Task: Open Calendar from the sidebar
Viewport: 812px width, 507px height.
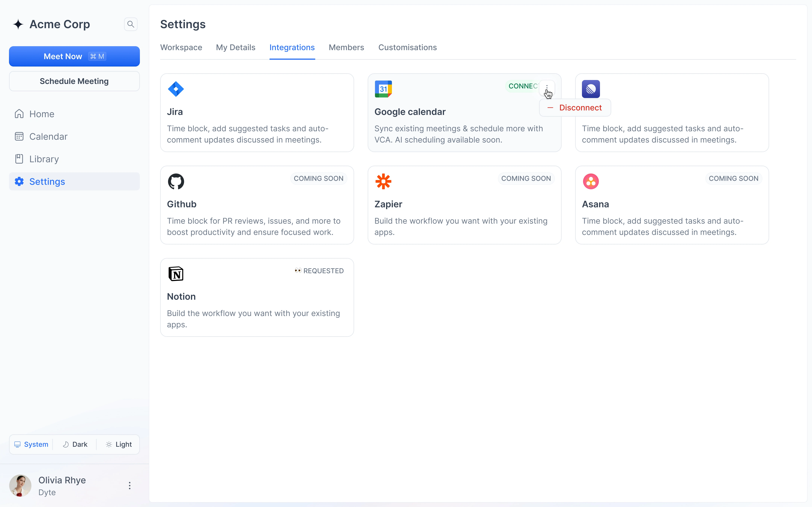Action: pos(48,136)
